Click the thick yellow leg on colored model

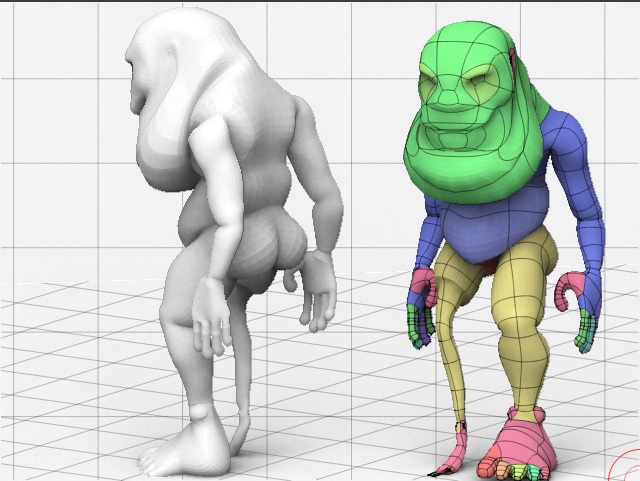coord(520,323)
